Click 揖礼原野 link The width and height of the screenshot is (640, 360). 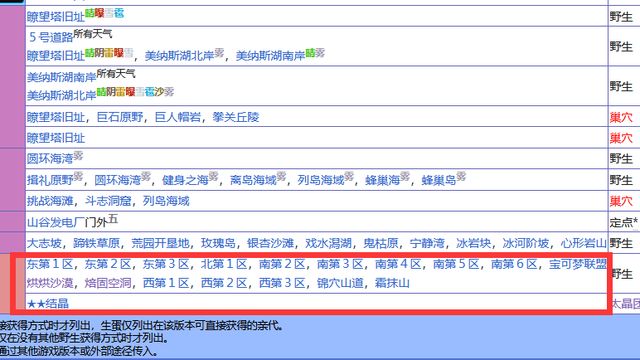50,180
